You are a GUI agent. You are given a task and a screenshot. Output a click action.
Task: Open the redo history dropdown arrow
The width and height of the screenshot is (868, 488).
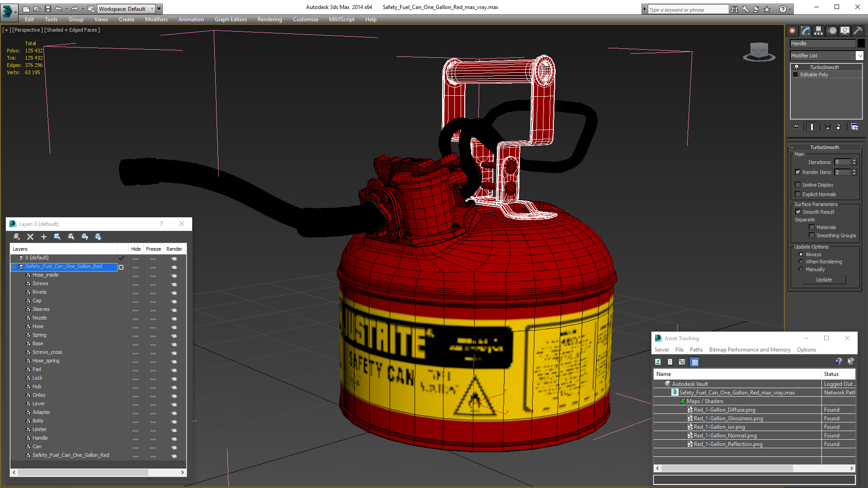click(83, 9)
